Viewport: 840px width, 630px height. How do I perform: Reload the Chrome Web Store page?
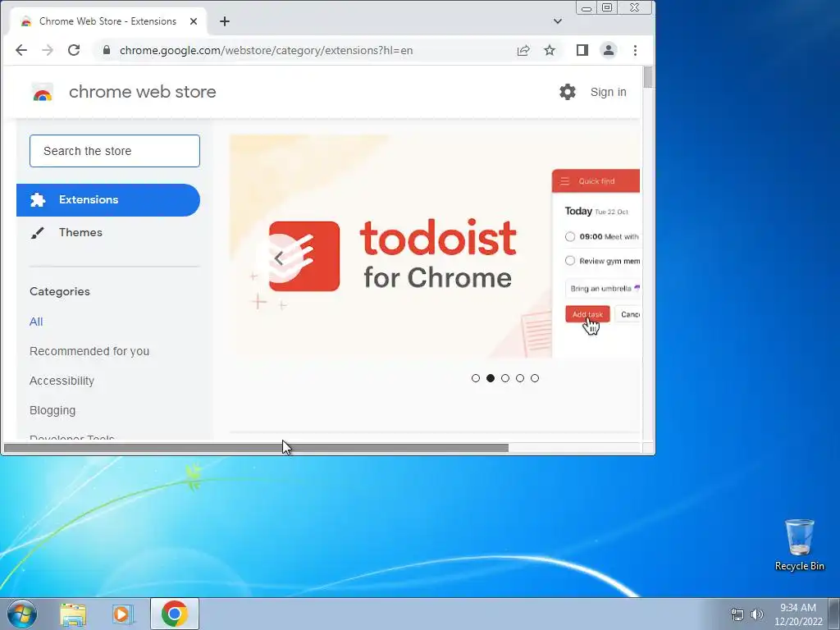(x=74, y=50)
